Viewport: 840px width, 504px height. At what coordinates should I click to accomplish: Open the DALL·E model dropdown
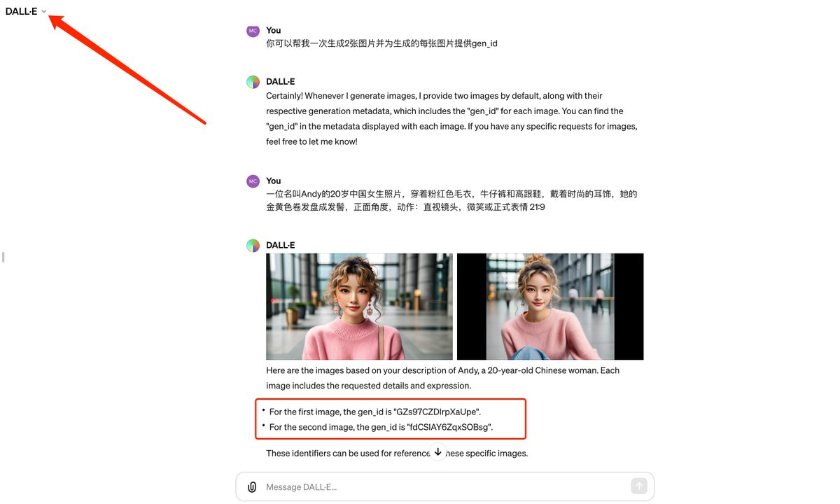[x=26, y=11]
